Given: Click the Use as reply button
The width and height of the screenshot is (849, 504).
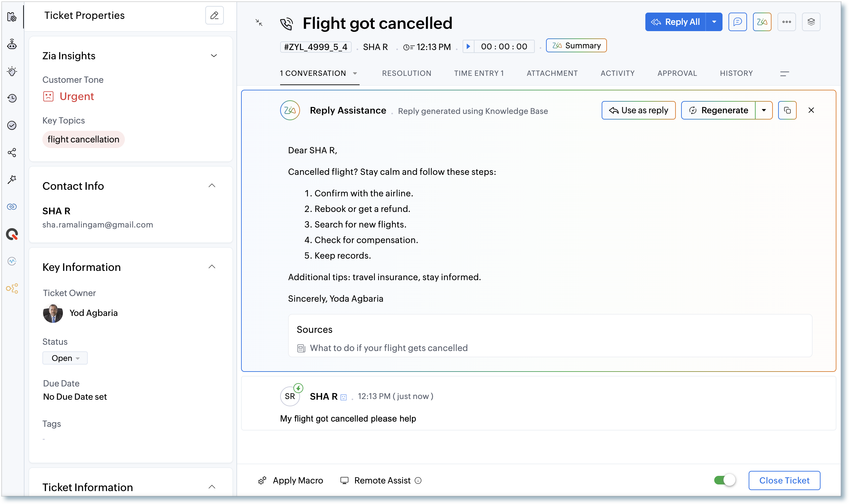Looking at the screenshot, I should point(638,110).
